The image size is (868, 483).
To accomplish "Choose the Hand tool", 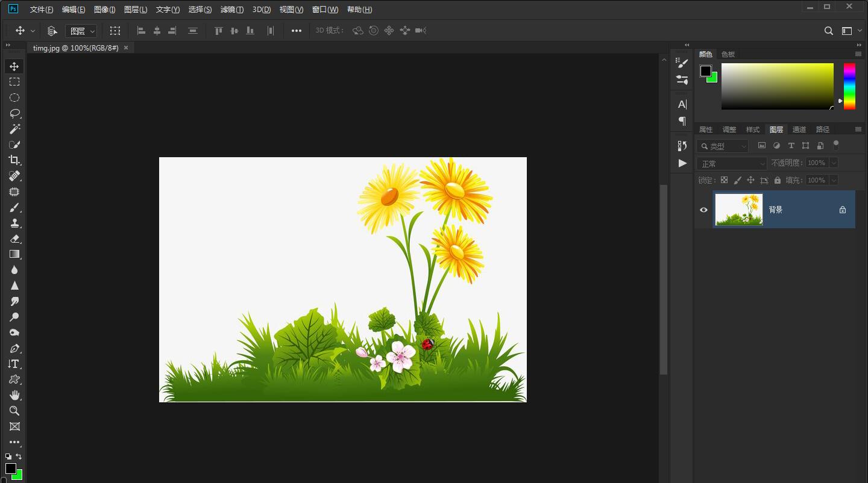I will 14,395.
